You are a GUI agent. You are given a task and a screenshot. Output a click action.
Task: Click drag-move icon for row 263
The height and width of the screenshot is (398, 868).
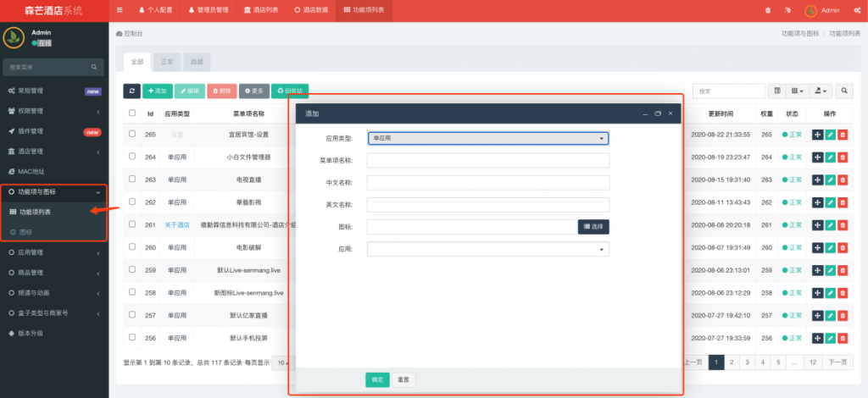(x=817, y=180)
